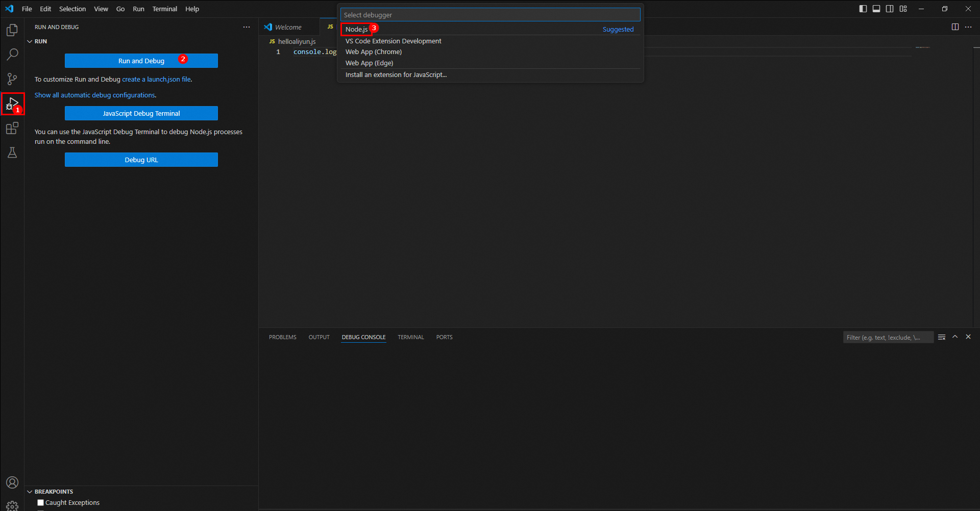
Task: Open the Help menu
Action: [x=192, y=9]
